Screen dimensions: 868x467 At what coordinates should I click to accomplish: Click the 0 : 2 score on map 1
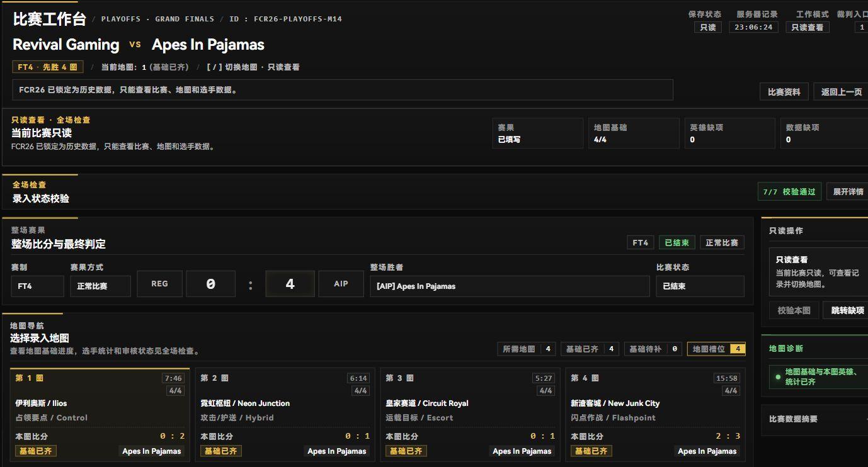(173, 436)
